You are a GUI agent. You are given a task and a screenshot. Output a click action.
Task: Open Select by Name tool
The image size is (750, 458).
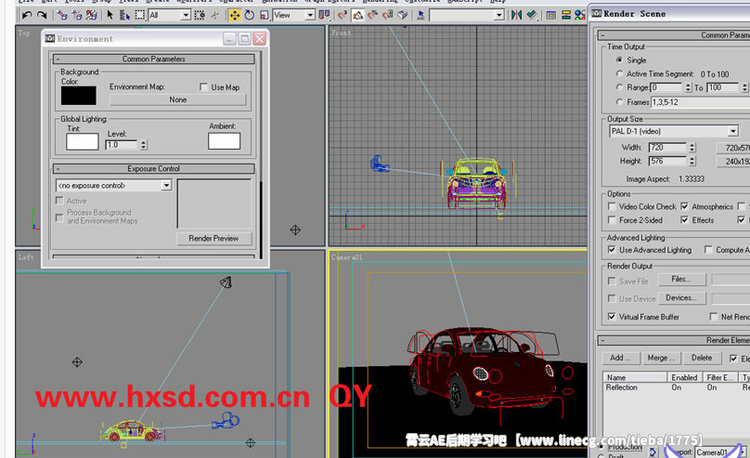[x=124, y=15]
